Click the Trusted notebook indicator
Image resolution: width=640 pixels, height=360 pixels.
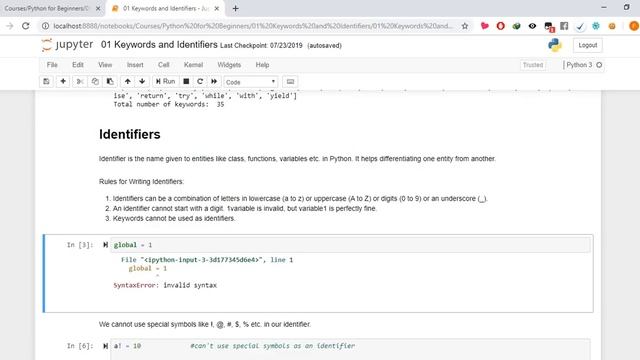(533, 65)
